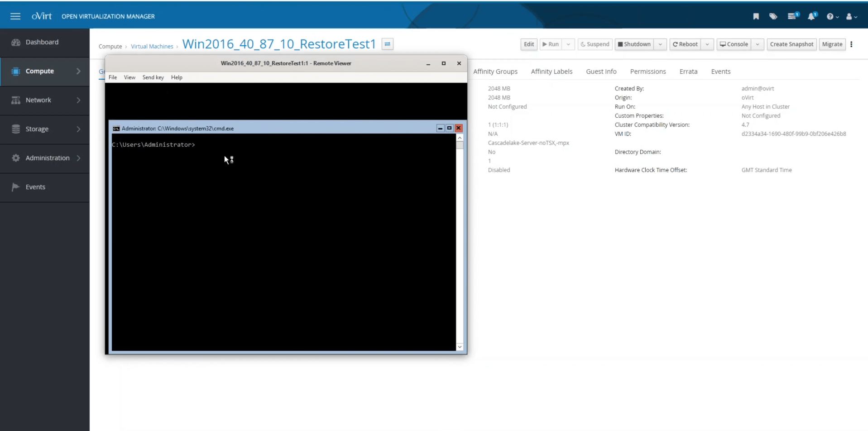Expand the Administration sidebar section

pyautogui.click(x=45, y=158)
